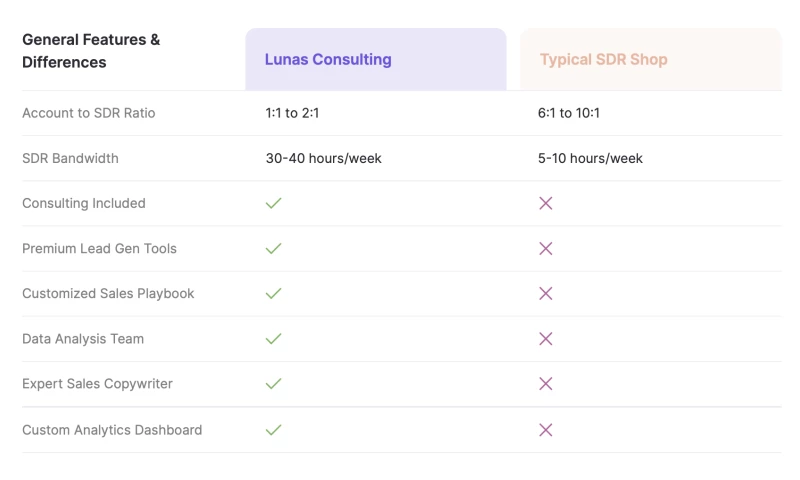Click the Account to SDR Ratio label
The image size is (800, 480).
point(89,113)
